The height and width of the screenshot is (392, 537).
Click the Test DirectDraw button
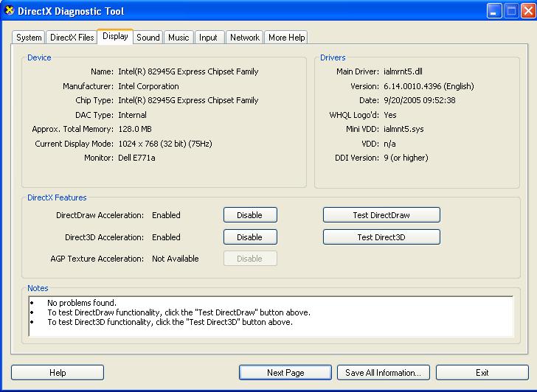pos(381,215)
